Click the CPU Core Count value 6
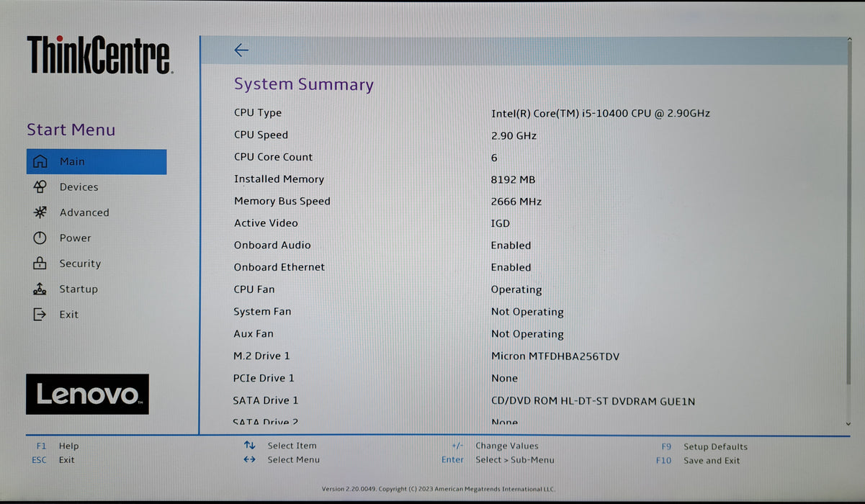The width and height of the screenshot is (865, 504). [494, 158]
